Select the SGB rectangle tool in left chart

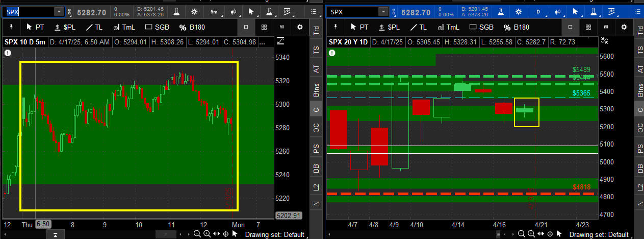[158, 27]
